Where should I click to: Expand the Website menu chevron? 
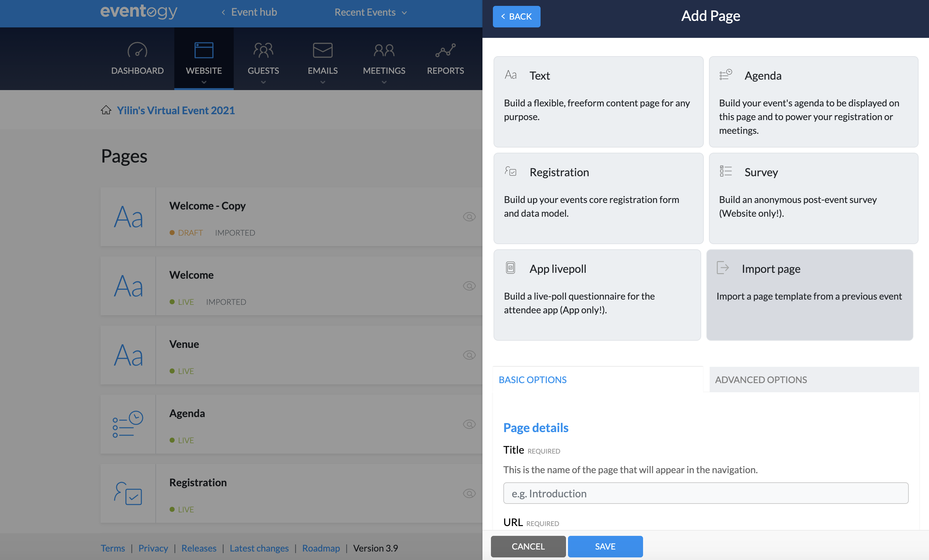click(x=204, y=82)
